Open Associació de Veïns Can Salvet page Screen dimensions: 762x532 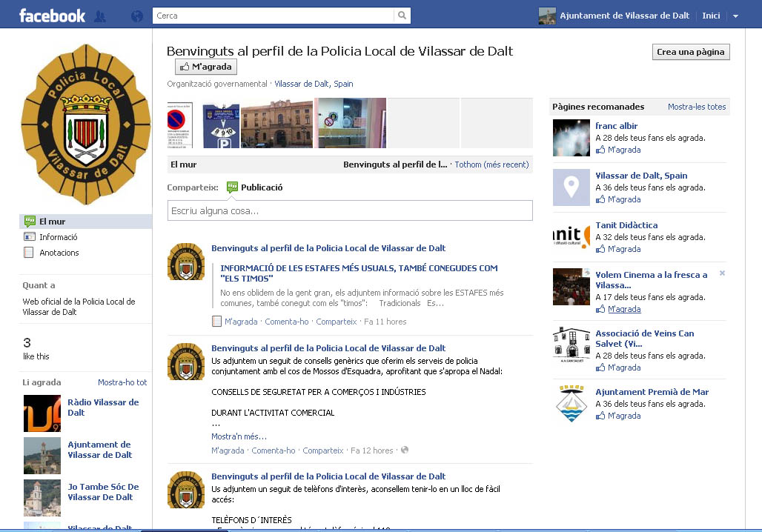click(644, 338)
